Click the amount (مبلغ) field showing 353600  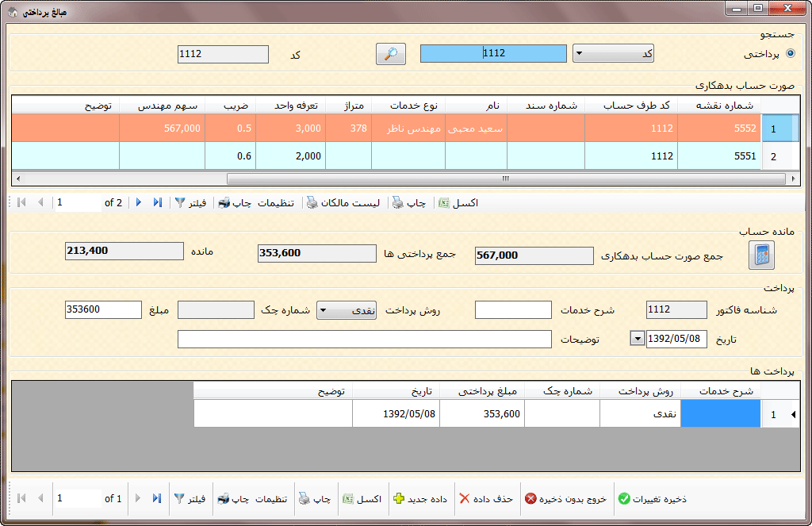click(103, 310)
